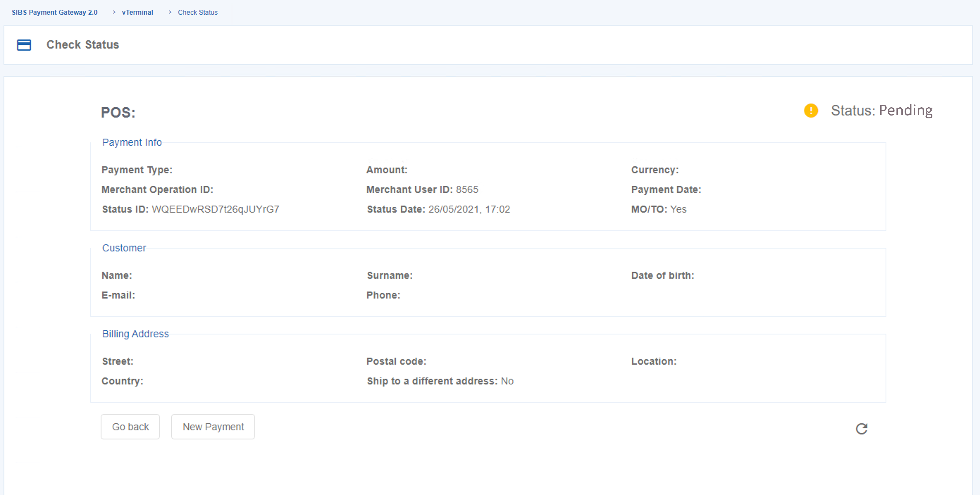Open SIBS Payment Gateway 2.0 breadcrumb
The image size is (980, 495).
point(54,12)
